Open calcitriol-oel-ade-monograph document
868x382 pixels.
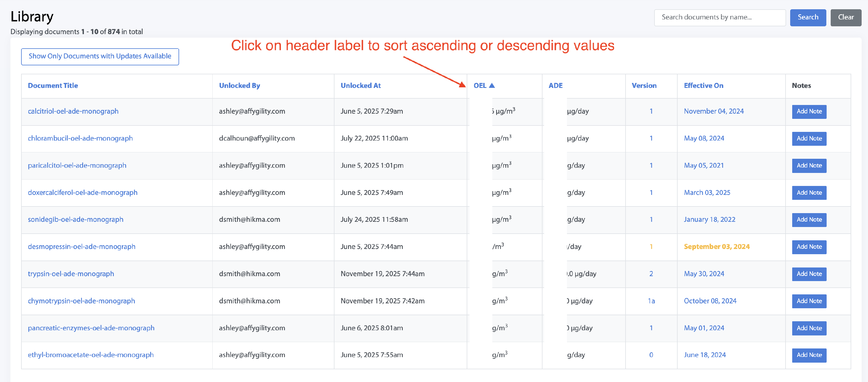point(73,111)
